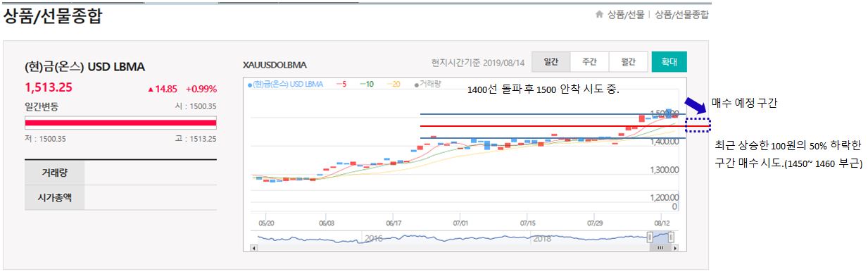Click the ▲14.85 change value
The height and width of the screenshot is (272, 868).
click(162, 89)
